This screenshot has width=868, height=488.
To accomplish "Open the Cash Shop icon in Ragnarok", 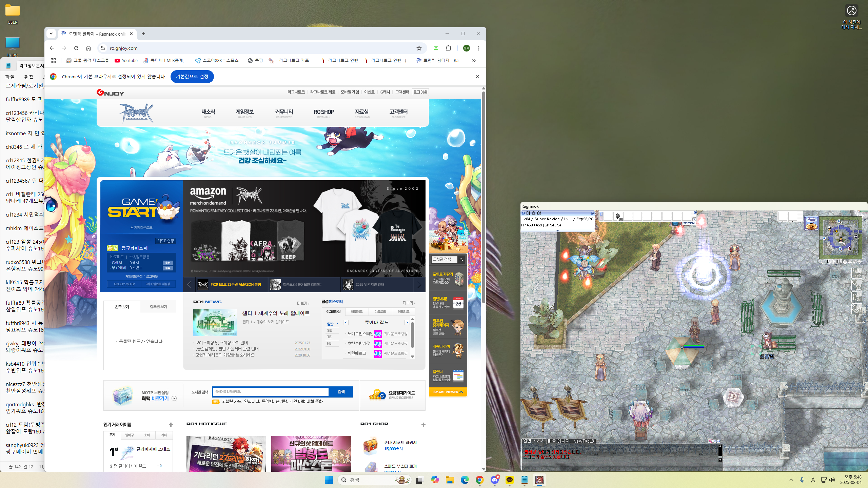I will [811, 223].
